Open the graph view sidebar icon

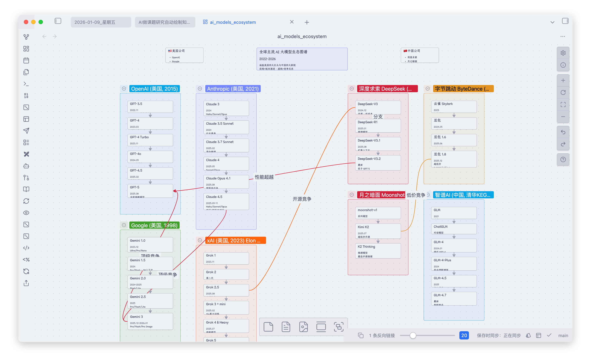[x=26, y=37]
